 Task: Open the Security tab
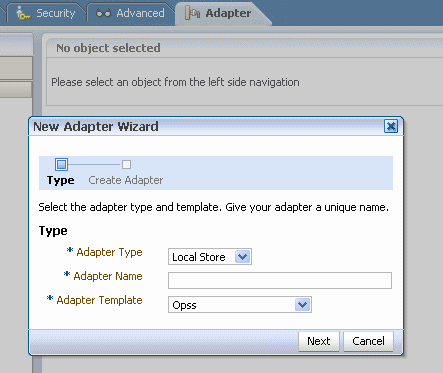pyautogui.click(x=47, y=13)
